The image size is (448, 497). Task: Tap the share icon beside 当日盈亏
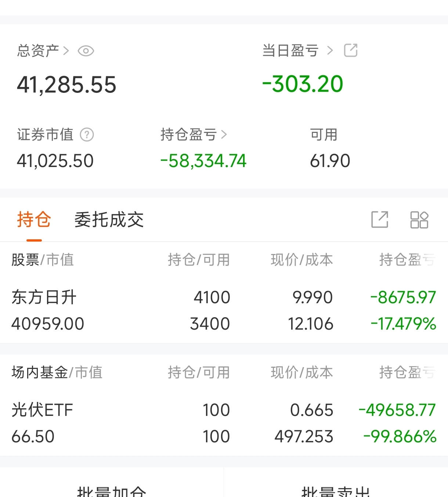(351, 50)
